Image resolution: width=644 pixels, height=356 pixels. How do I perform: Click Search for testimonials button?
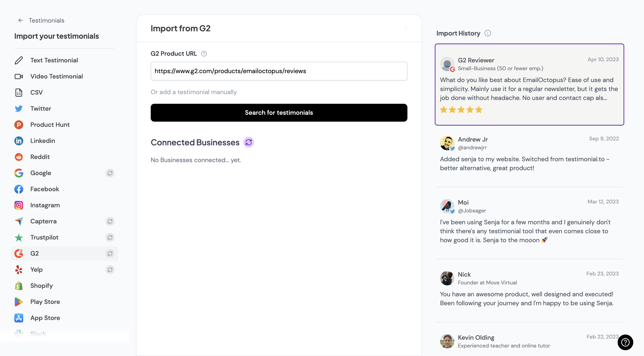[279, 113]
